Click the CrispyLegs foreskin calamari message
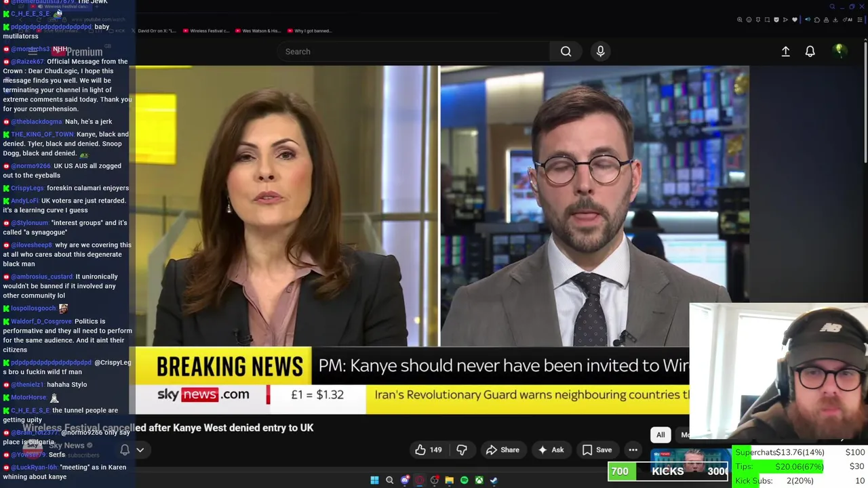Image resolution: width=868 pixels, height=488 pixels. point(87,188)
